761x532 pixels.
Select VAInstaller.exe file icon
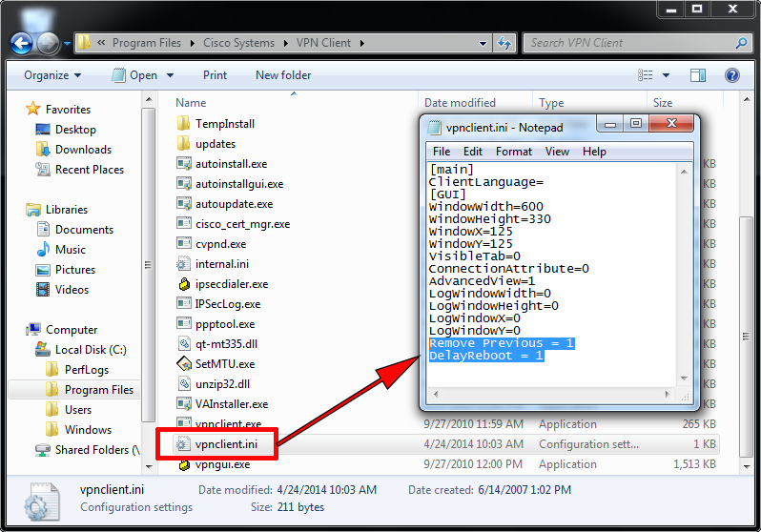coord(183,404)
